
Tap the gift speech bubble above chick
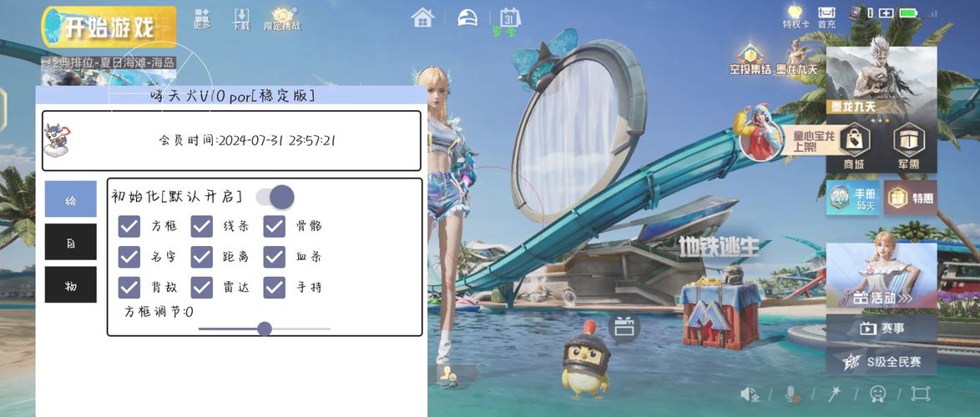(x=623, y=327)
